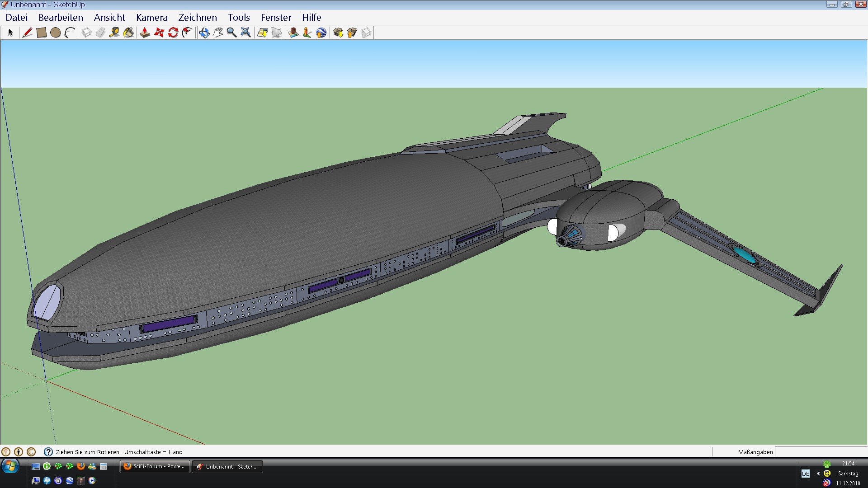Click the Maßangaben measurements input box
Viewport: 868px width, 488px height.
click(x=821, y=452)
